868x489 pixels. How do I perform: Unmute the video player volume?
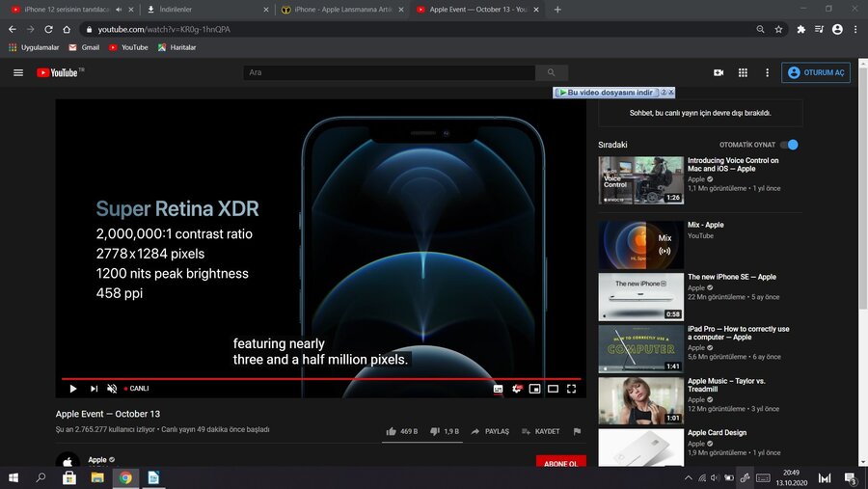coord(112,389)
